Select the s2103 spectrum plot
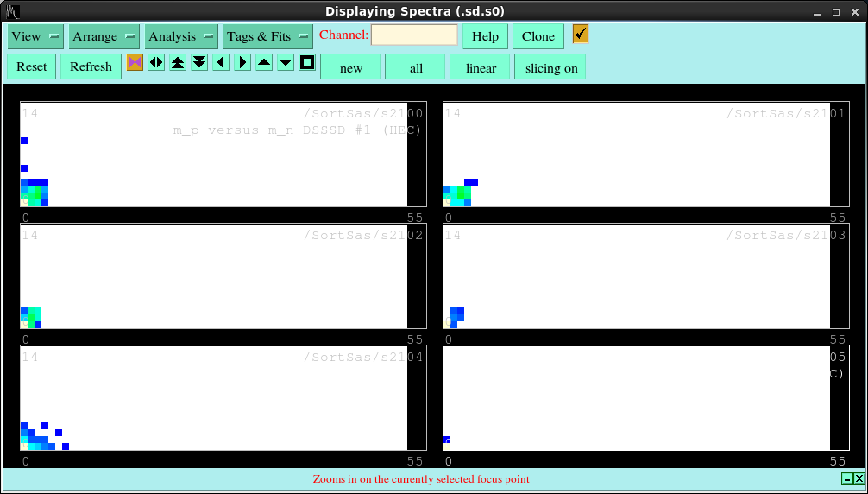Image resolution: width=868 pixels, height=494 pixels. pos(638,276)
